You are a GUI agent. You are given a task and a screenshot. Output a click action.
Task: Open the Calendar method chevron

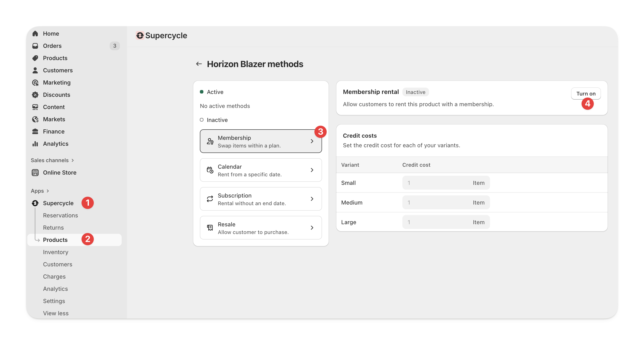click(x=312, y=170)
